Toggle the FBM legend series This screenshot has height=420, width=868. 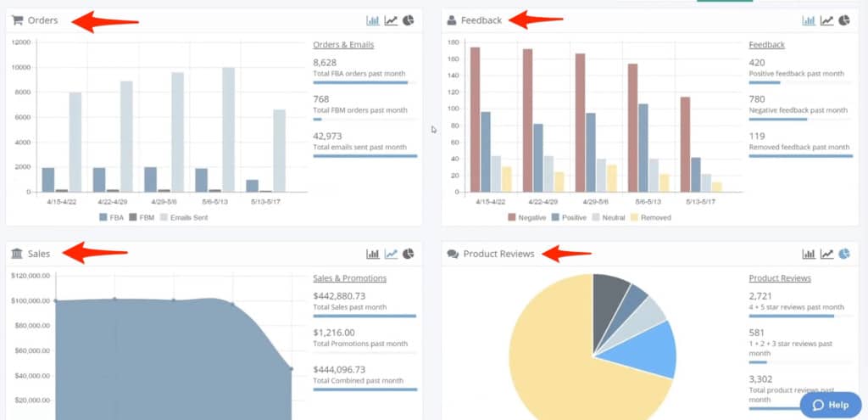[x=142, y=218]
